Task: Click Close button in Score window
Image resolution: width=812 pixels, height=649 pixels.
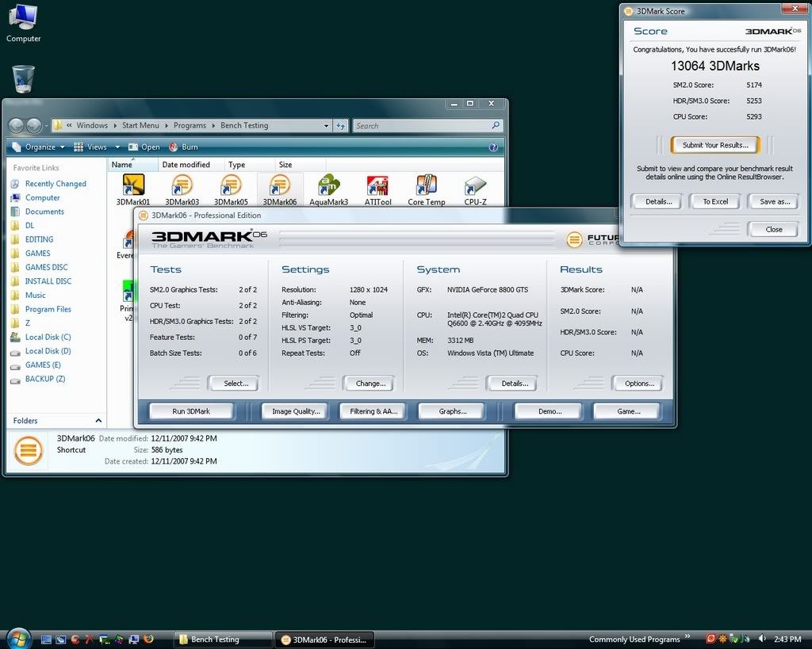Action: pyautogui.click(x=774, y=229)
